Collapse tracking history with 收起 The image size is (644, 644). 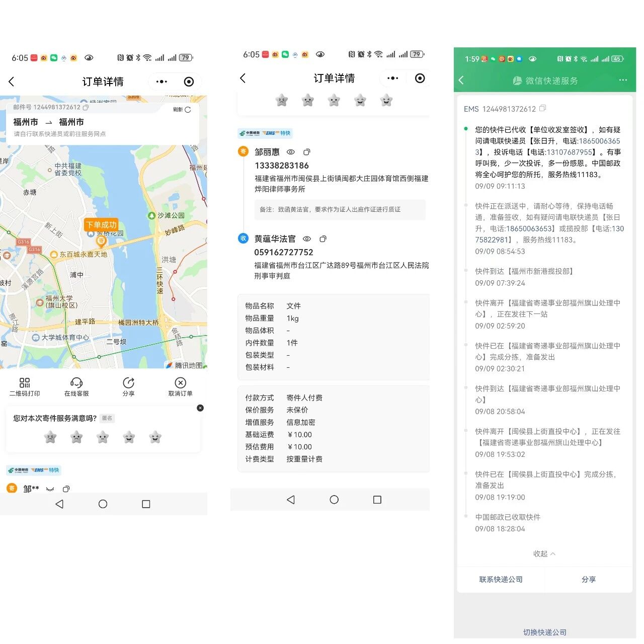544,553
